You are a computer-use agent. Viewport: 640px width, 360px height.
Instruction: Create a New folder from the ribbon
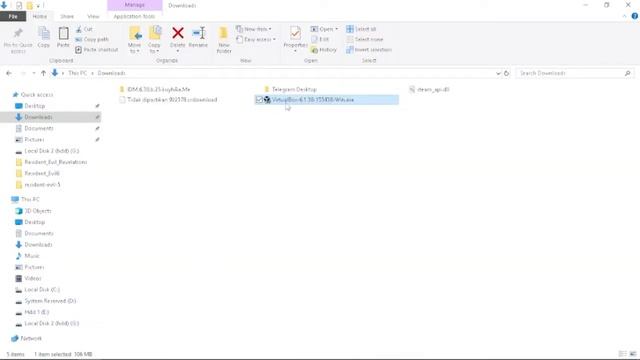[x=224, y=40]
